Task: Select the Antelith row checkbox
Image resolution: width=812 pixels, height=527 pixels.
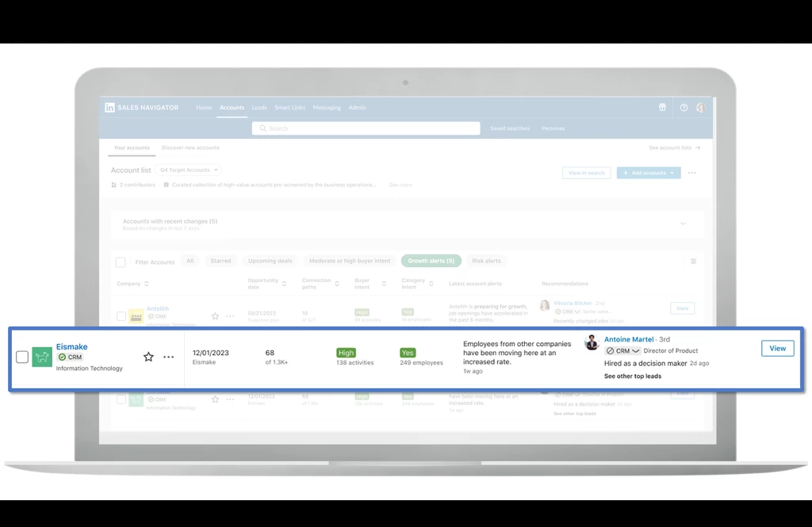Action: (x=121, y=315)
